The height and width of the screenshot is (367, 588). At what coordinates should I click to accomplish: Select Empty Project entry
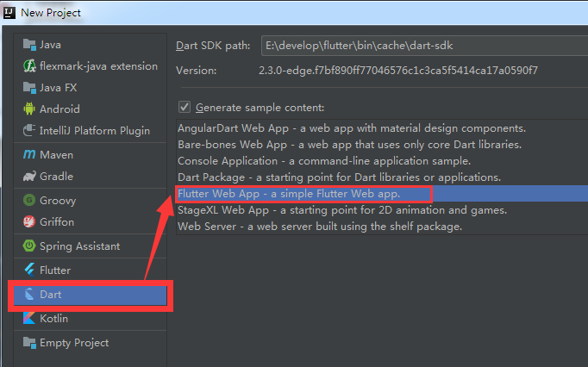[90, 342]
